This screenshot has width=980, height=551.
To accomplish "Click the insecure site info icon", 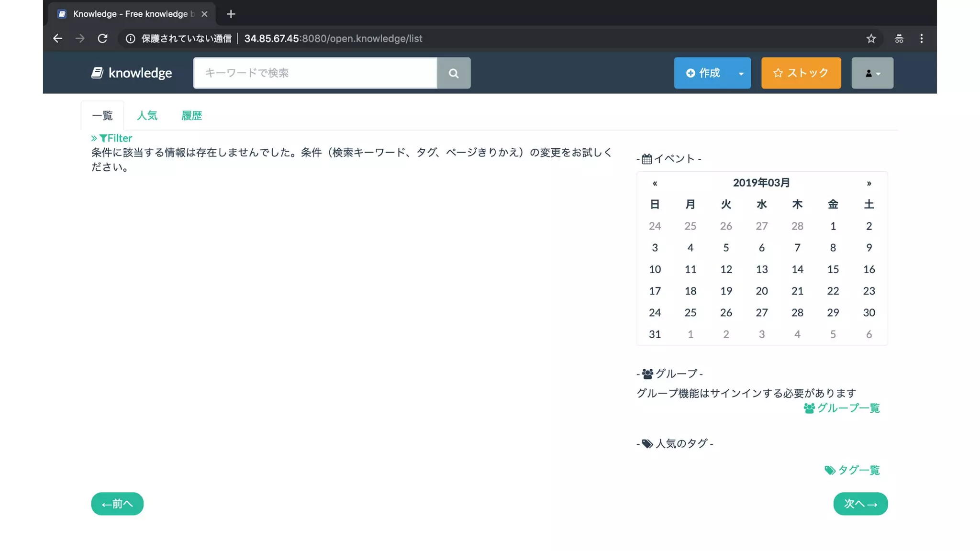I will click(130, 39).
